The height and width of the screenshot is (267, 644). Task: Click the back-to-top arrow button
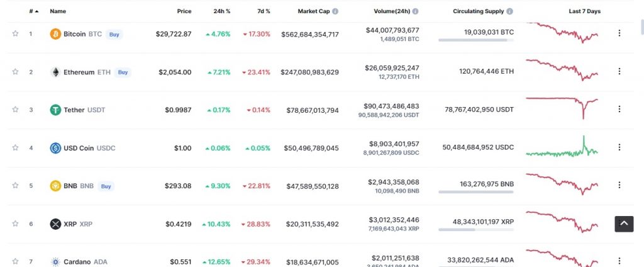[624, 224]
